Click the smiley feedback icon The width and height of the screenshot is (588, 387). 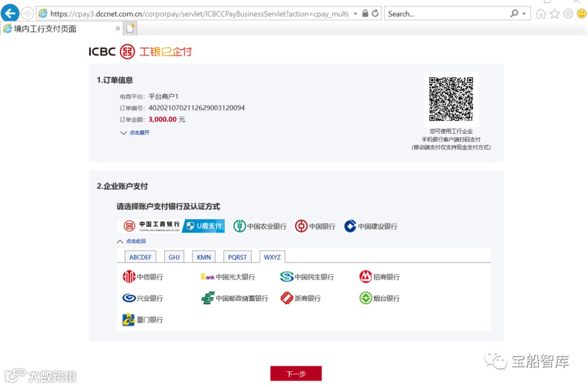click(581, 14)
